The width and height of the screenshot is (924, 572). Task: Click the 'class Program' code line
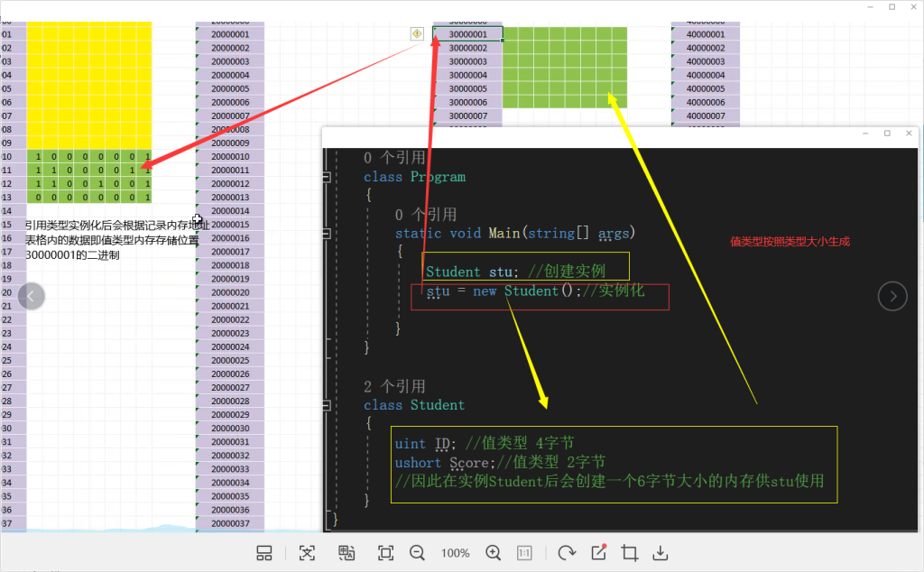(414, 177)
